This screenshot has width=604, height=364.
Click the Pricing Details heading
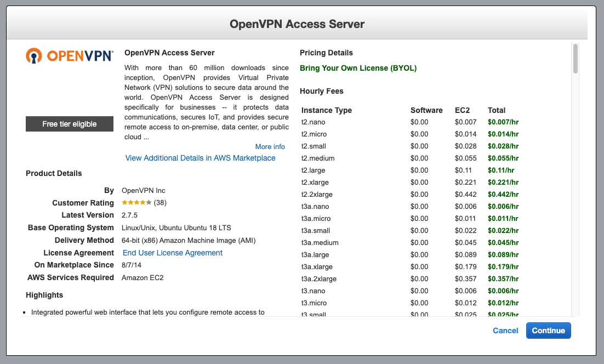(326, 53)
